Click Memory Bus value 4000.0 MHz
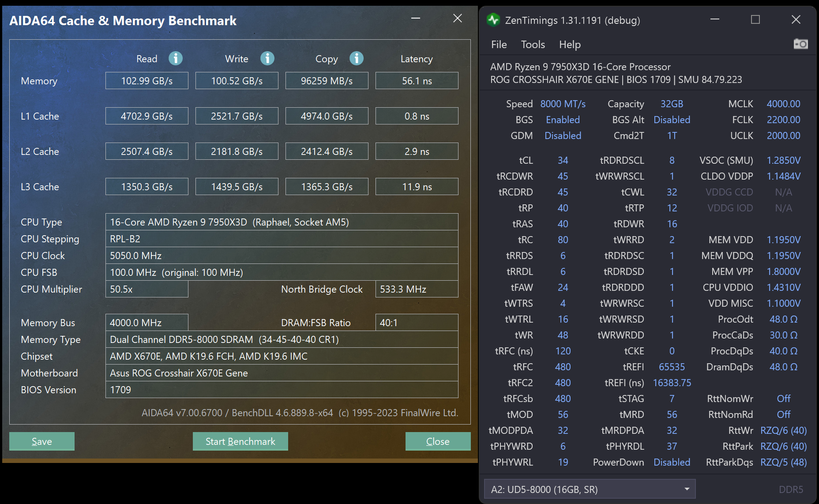819x504 pixels. (147, 323)
